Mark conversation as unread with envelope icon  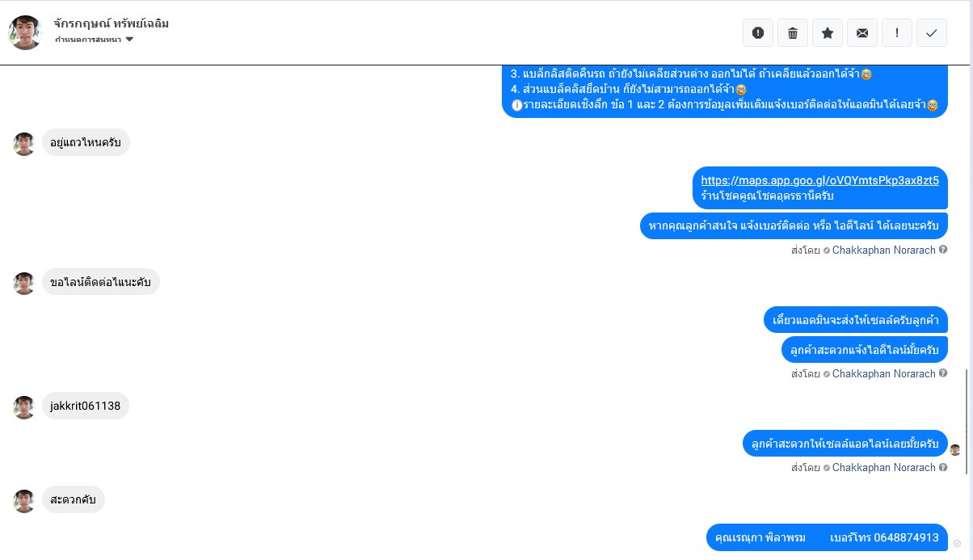click(862, 33)
